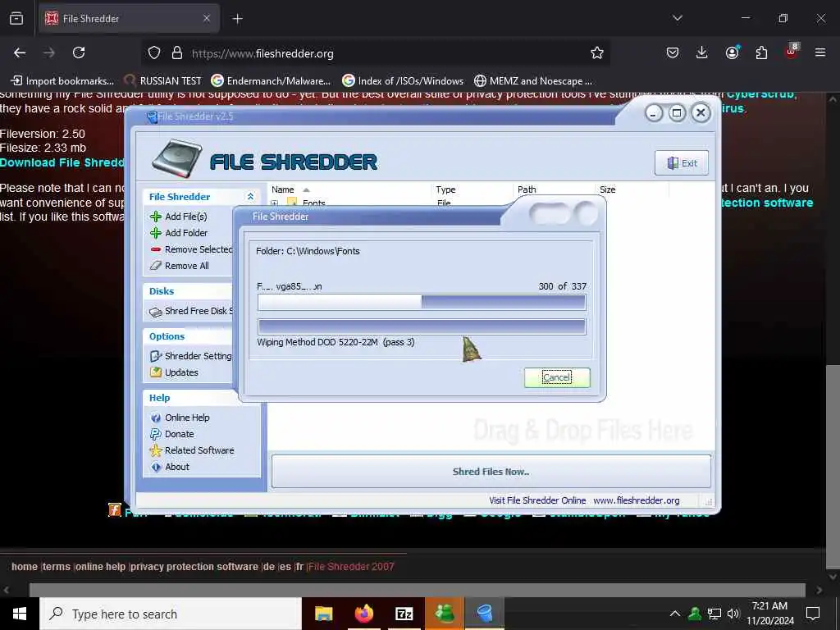
Task: Click the Related Software star icon
Action: point(156,450)
